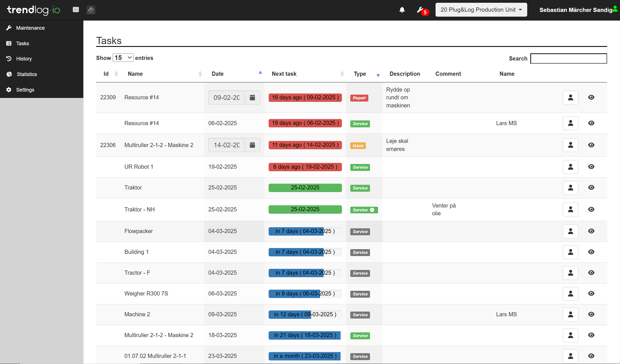Open the 20 Plug&Log Production Unit dropdown
The height and width of the screenshot is (364, 620).
pos(481,10)
